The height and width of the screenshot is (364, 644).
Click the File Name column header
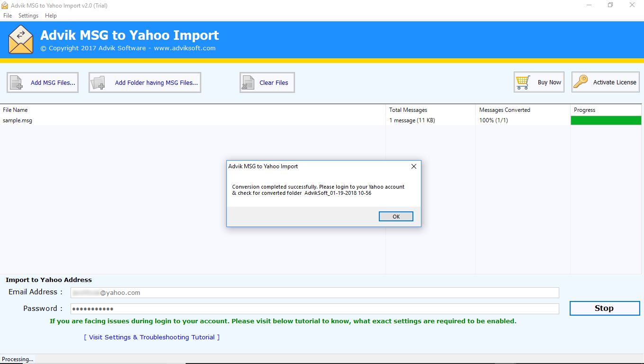[193, 110]
